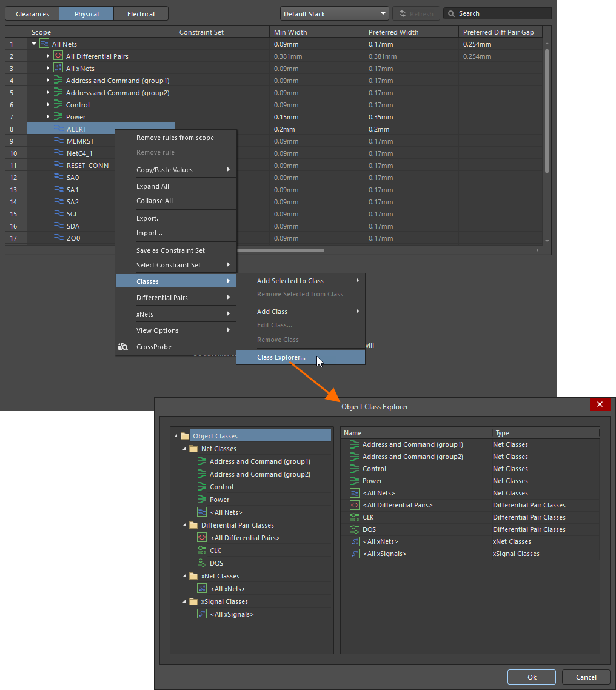Open the Default Stack dropdown
The width and height of the screenshot is (616, 690).
335,13
